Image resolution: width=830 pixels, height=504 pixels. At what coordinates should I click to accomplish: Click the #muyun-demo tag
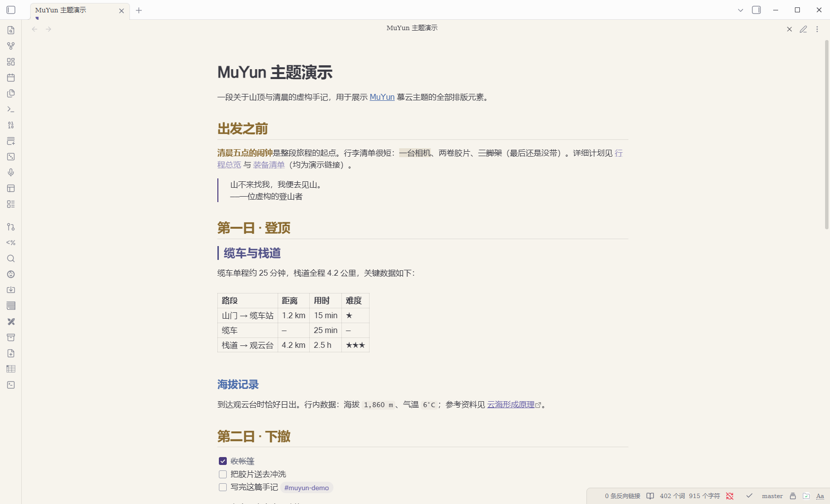[306, 488]
